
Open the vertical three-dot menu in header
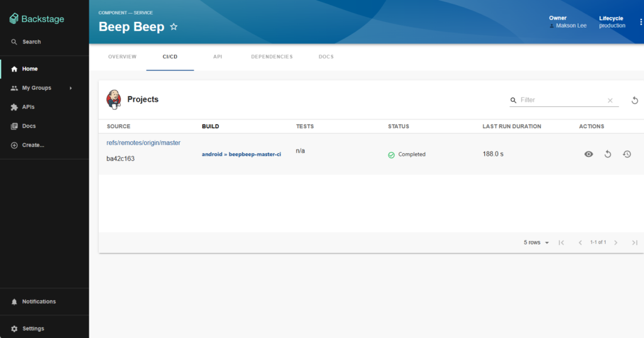(641, 22)
